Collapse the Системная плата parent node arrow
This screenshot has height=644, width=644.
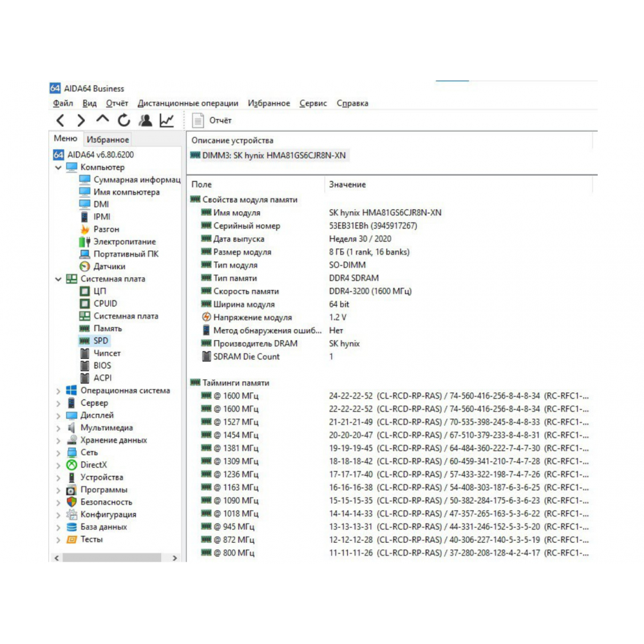(59, 279)
